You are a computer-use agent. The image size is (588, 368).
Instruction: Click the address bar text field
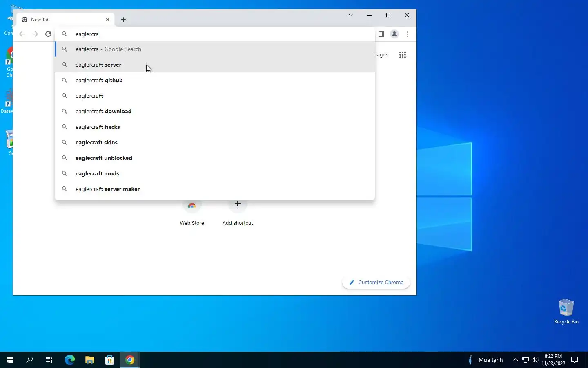coord(216,34)
